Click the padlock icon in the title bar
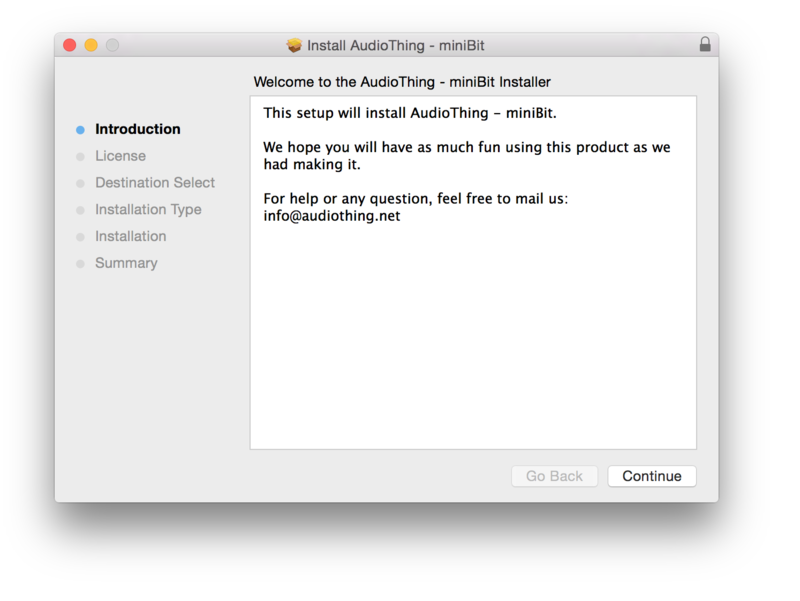Viewport: 800px width, 601px height. click(705, 45)
